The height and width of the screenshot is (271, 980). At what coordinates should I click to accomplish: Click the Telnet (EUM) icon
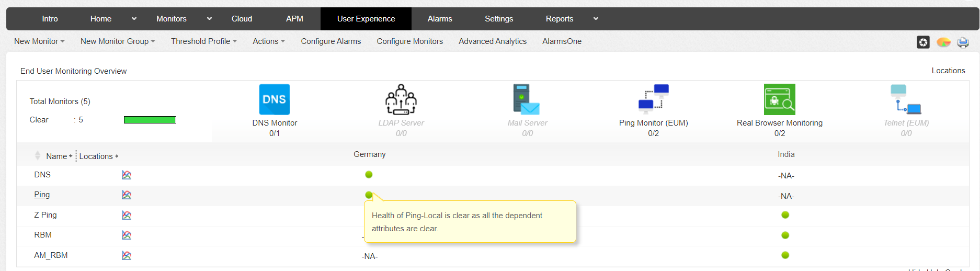pos(906,99)
